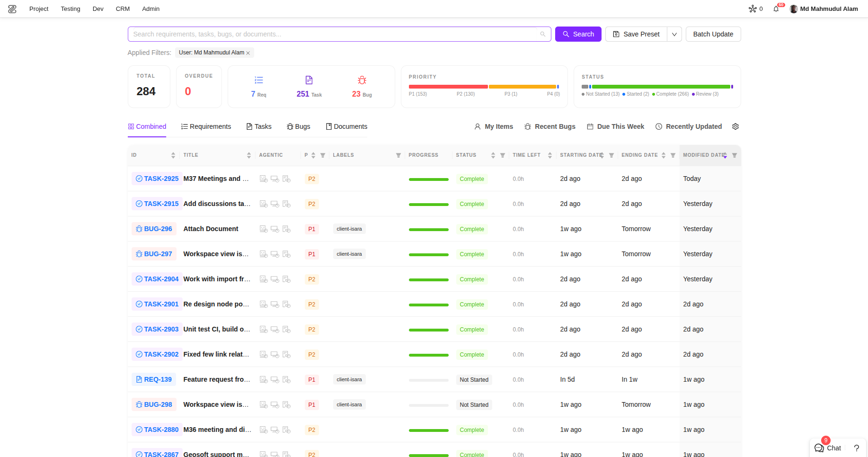This screenshot has width=868, height=457.
Task: Open the Status column filter
Action: click(x=503, y=155)
